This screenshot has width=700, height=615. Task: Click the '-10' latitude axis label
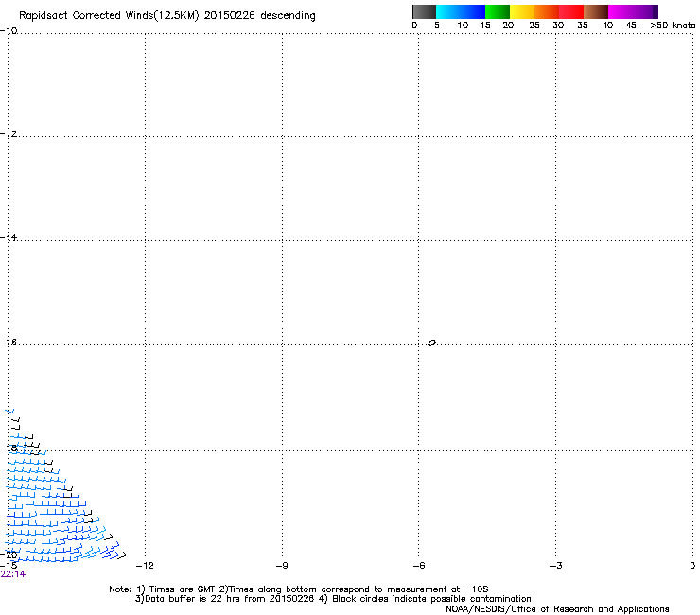(x=9, y=30)
